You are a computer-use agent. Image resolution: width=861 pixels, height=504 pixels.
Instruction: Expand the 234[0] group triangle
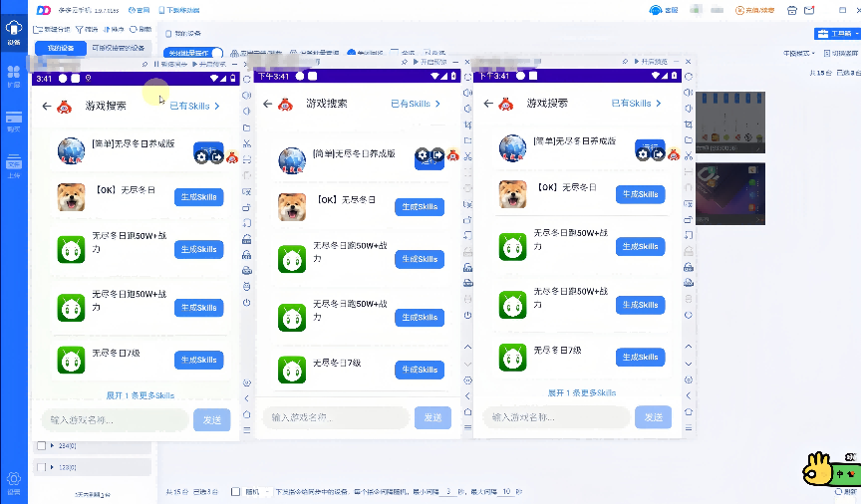tap(52, 446)
